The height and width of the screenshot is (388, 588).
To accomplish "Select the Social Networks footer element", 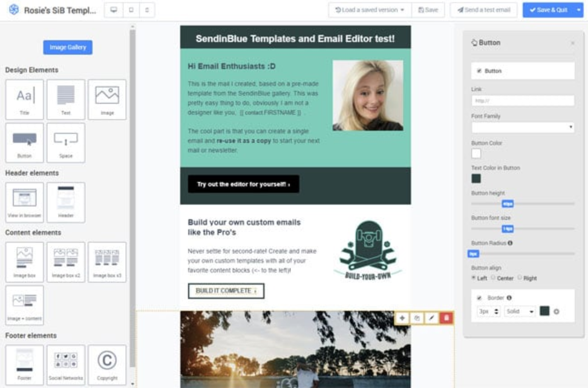I will (65, 365).
